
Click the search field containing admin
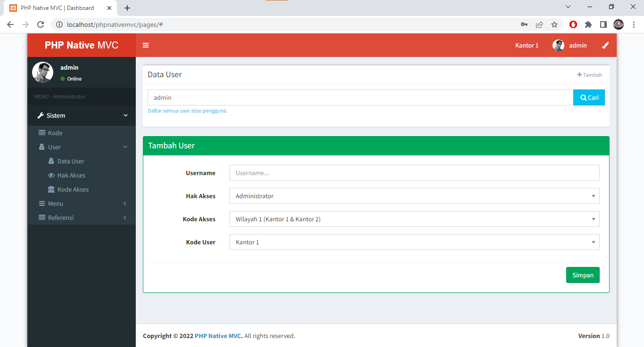pos(360,97)
